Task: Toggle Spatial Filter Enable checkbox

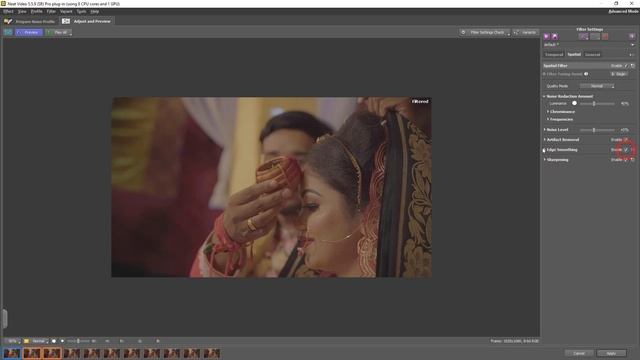Action: pos(626,66)
